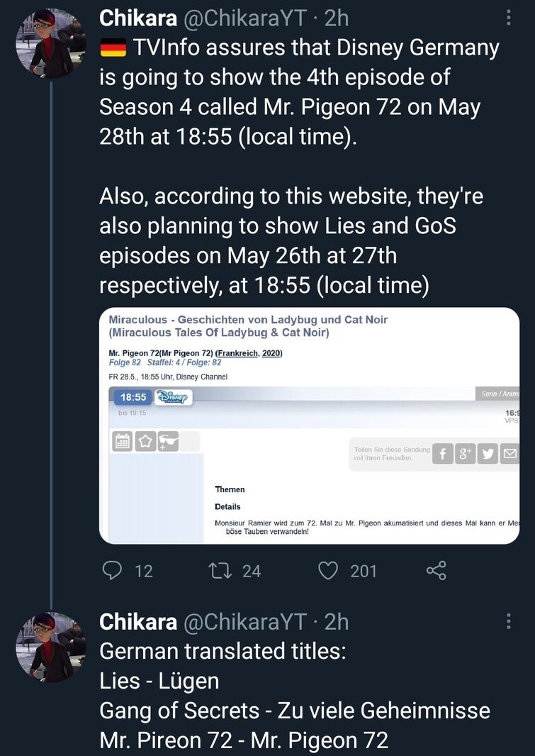
Task: Open the embedded TVInfo screenshot image
Action: (x=309, y=426)
